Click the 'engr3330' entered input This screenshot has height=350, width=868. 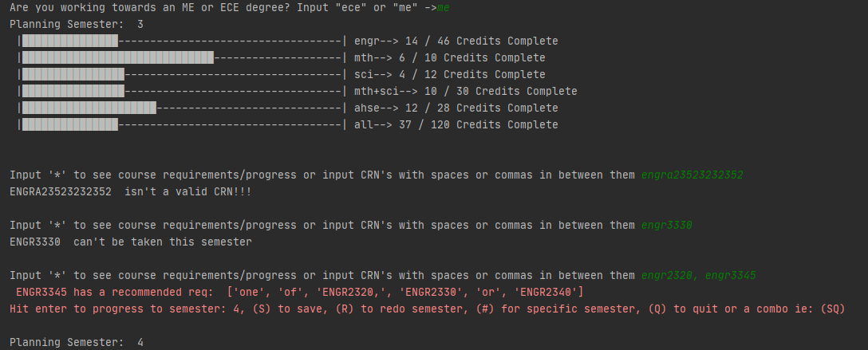click(x=666, y=225)
